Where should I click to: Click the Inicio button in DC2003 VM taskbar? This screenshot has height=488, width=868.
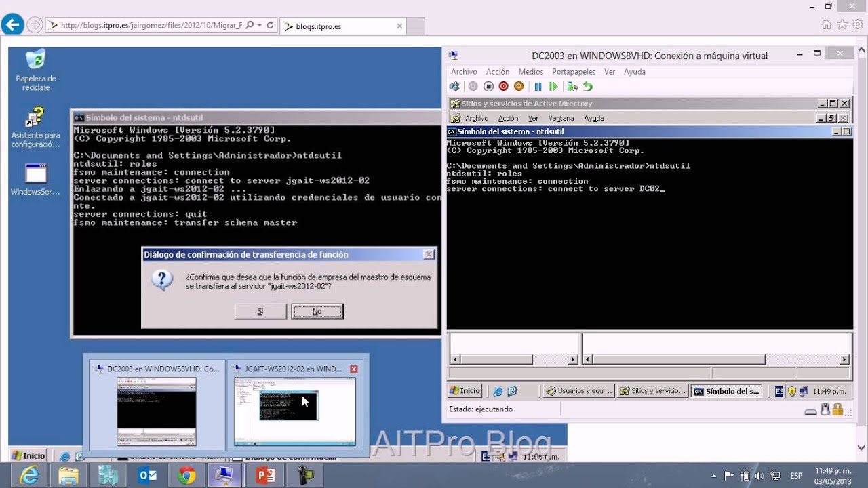tap(465, 391)
